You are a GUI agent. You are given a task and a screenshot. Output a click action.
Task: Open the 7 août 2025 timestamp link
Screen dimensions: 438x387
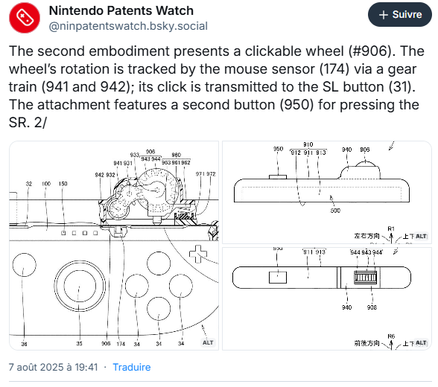53,367
